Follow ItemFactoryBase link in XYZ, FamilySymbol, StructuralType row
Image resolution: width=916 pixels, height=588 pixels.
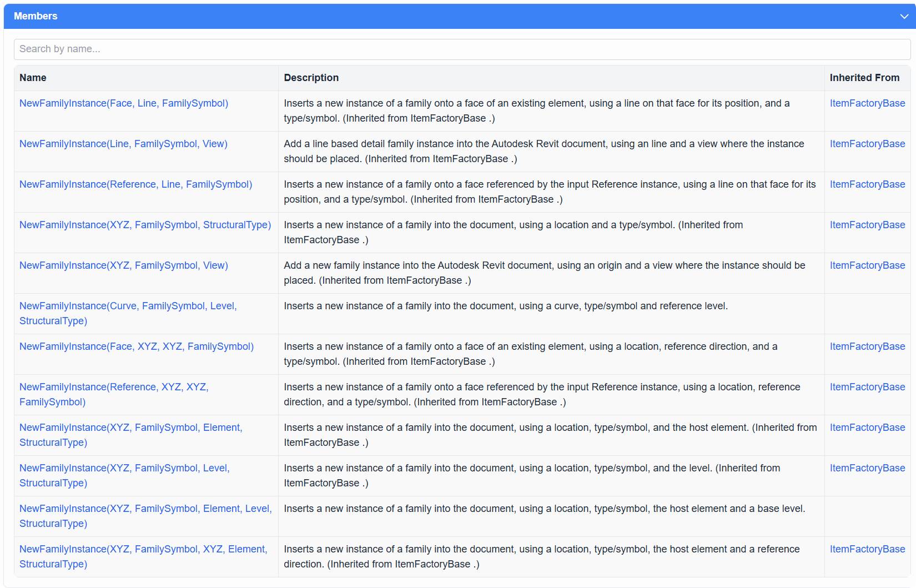click(x=867, y=225)
